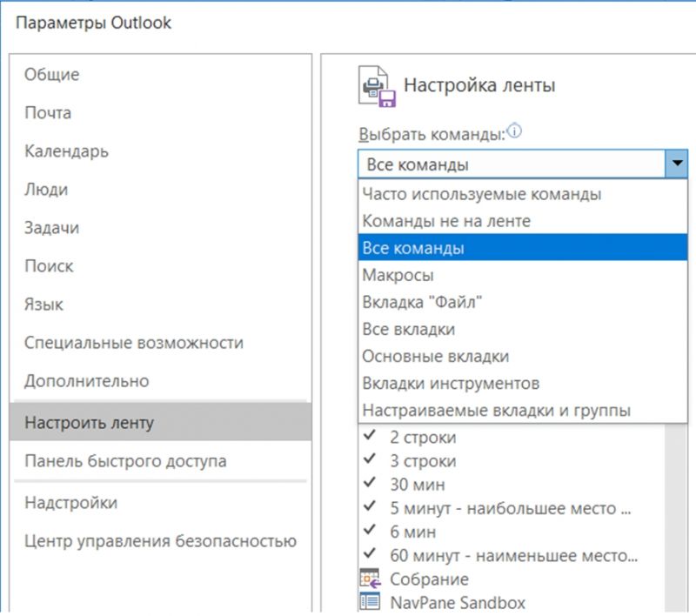Select the Собрание command

(512, 579)
